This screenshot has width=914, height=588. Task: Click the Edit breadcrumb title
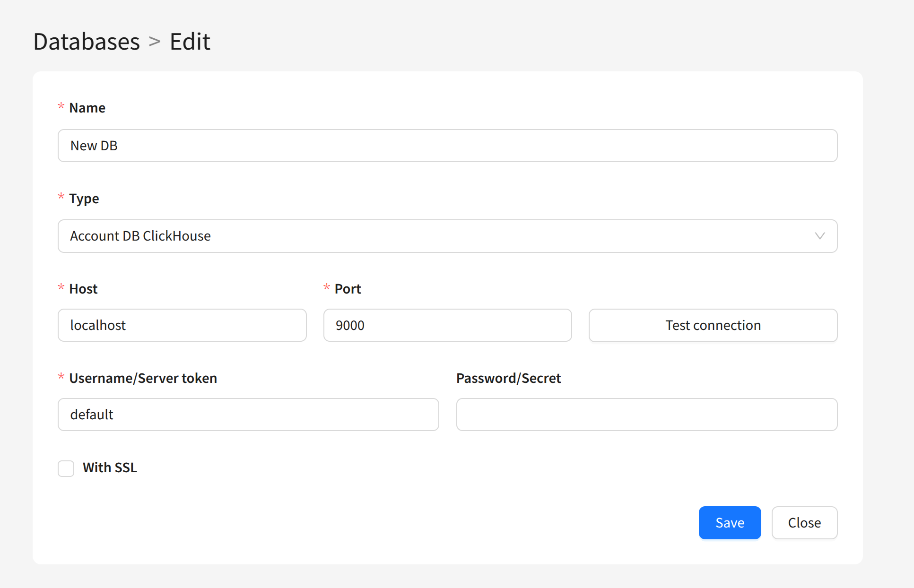click(x=190, y=42)
